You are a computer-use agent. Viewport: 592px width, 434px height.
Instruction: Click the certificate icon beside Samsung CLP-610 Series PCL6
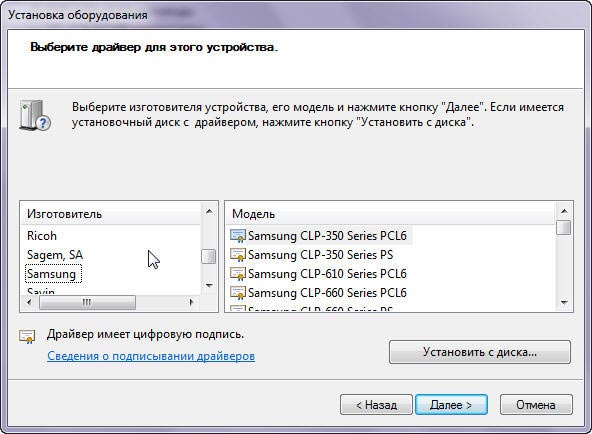click(238, 274)
